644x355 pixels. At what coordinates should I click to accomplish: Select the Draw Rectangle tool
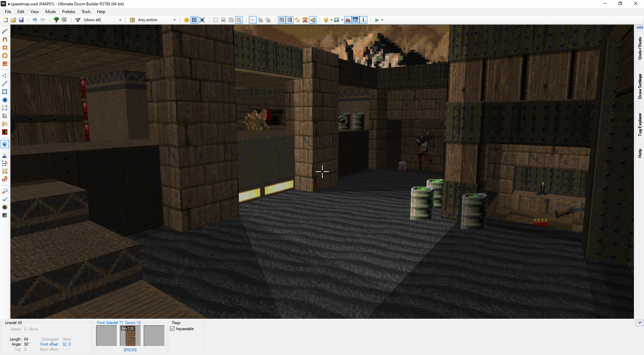click(5, 47)
